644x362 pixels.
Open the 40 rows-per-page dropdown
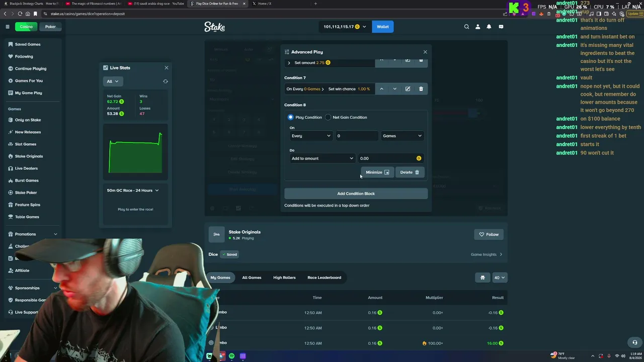pos(500,278)
